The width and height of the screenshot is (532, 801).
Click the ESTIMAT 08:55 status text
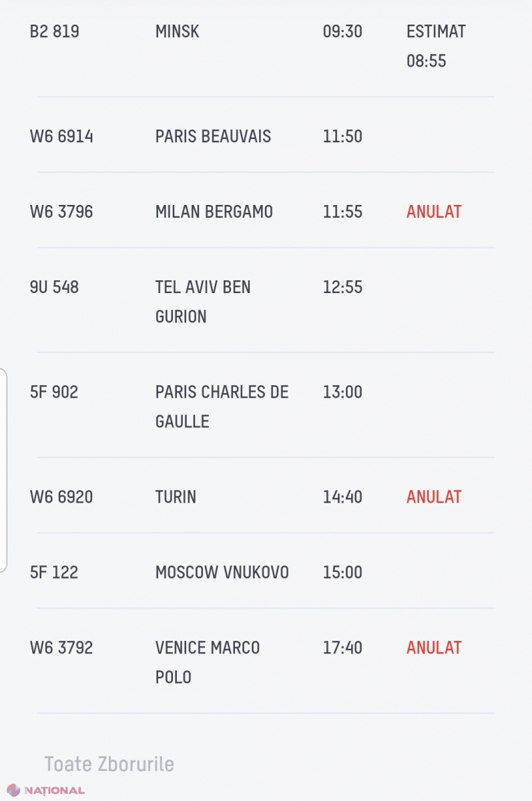[x=435, y=46]
